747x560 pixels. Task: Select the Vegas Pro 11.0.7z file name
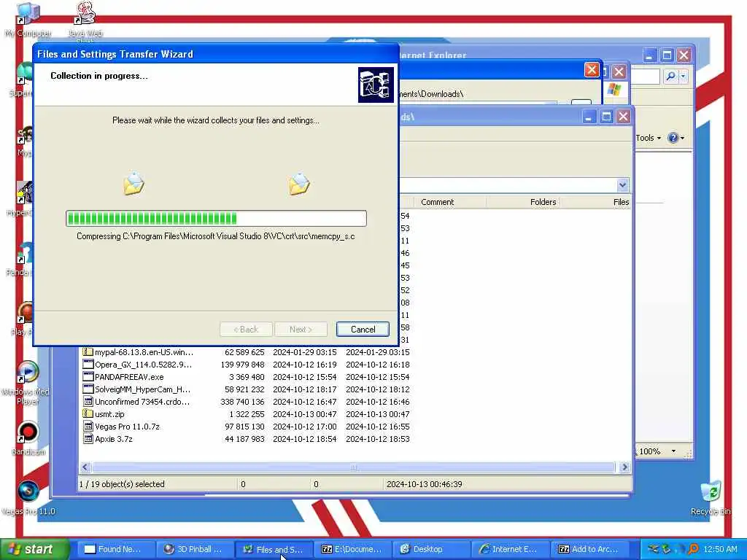tap(127, 426)
